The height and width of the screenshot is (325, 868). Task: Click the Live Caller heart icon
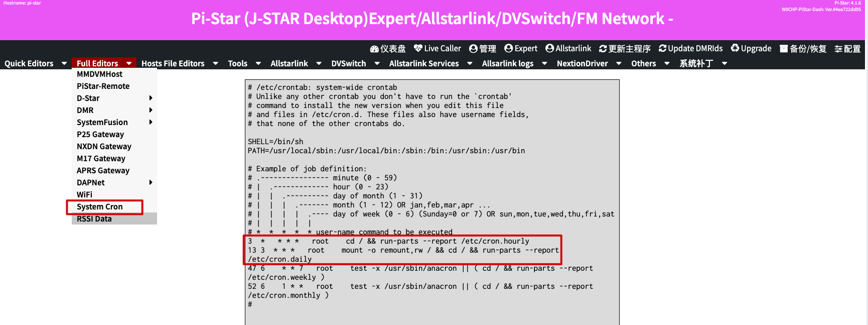(x=418, y=48)
